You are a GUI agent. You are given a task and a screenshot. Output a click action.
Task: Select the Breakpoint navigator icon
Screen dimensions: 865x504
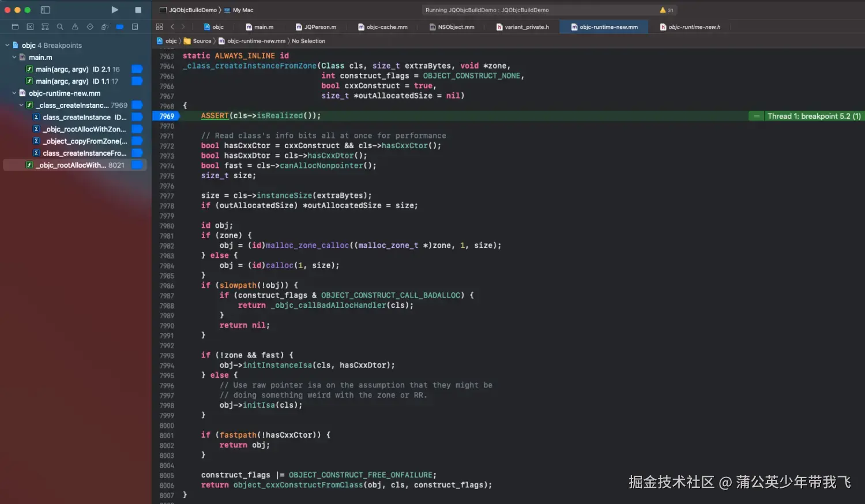tap(120, 27)
